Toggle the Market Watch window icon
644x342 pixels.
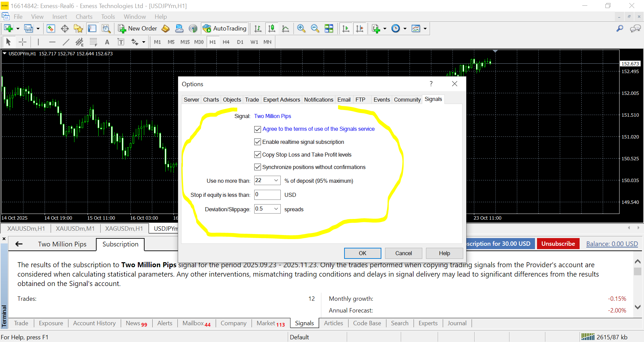51,28
